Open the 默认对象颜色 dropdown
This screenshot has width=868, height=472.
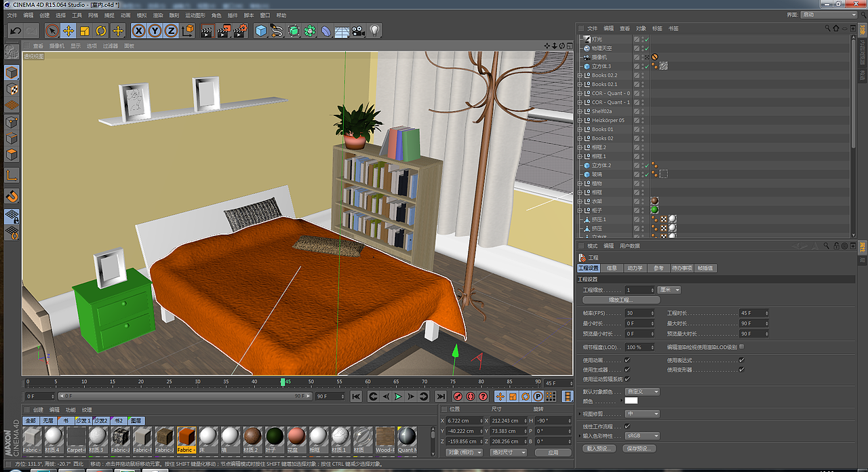pyautogui.click(x=642, y=392)
